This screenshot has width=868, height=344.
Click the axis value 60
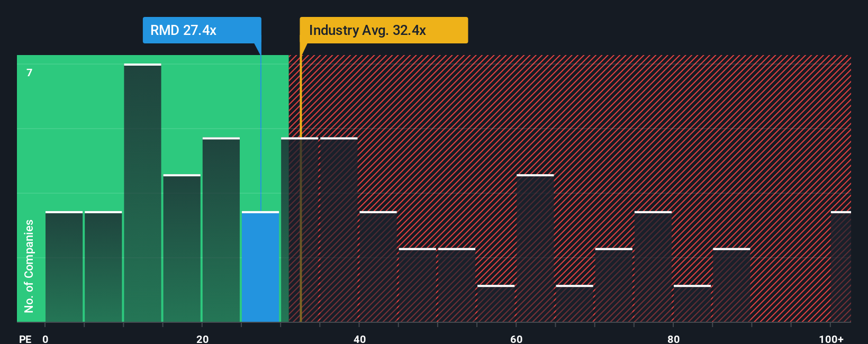pos(517,339)
